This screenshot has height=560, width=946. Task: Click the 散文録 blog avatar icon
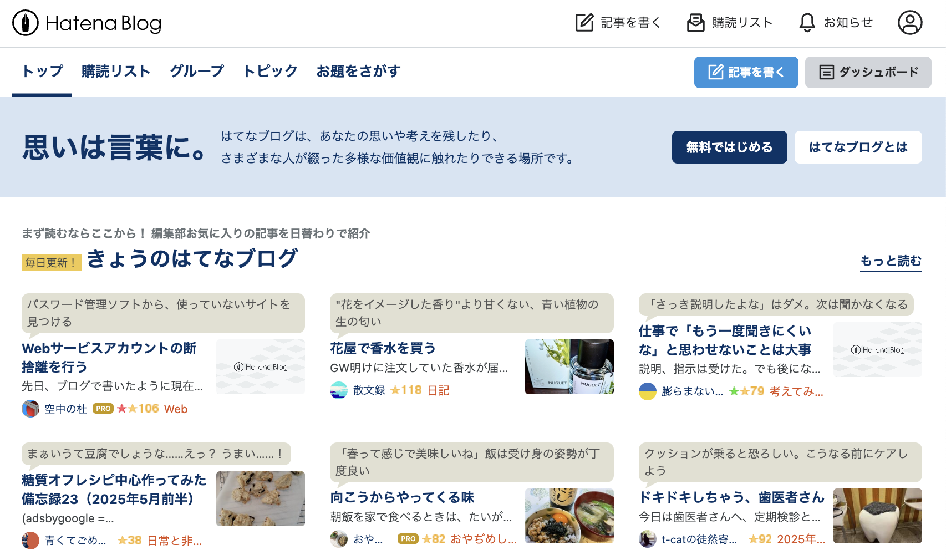coord(339,390)
